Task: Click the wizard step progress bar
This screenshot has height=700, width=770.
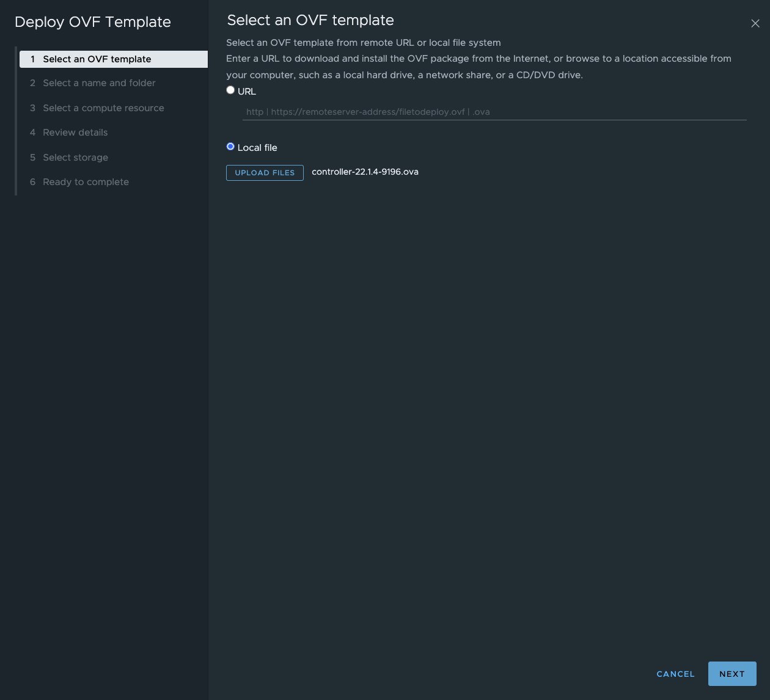Action: [x=16, y=120]
